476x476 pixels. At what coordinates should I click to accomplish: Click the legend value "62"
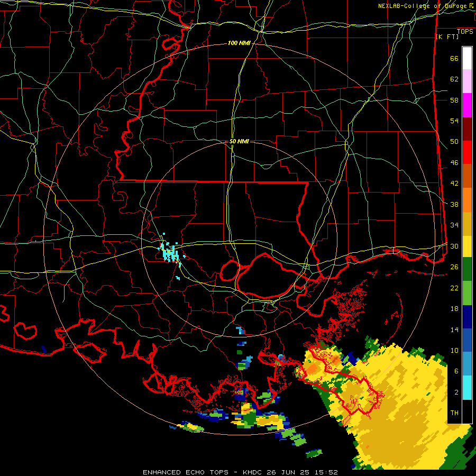(454, 79)
